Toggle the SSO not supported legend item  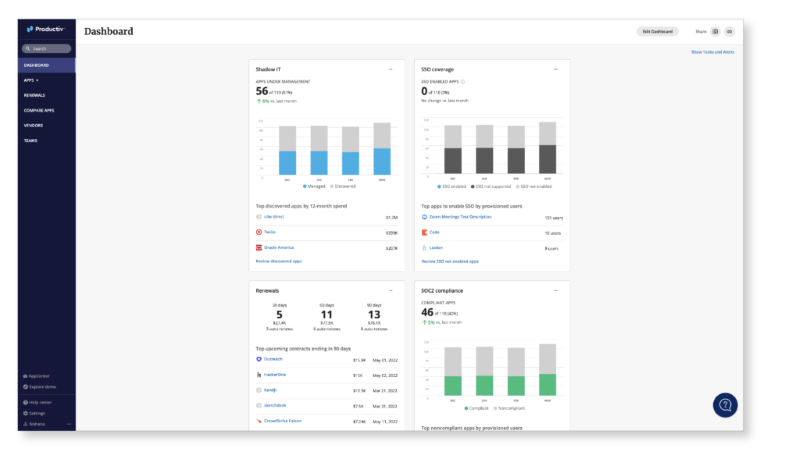[491, 187]
